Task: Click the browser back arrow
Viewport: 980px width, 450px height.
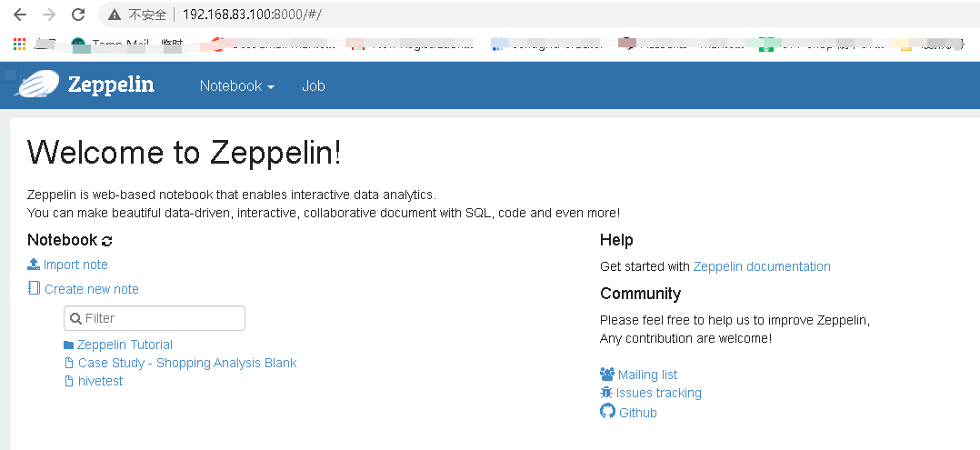Action: point(20,15)
